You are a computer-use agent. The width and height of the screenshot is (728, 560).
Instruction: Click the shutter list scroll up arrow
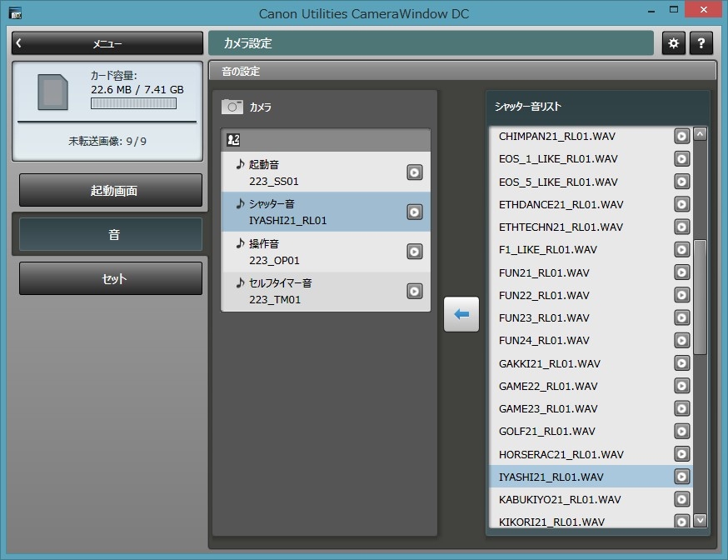point(701,134)
